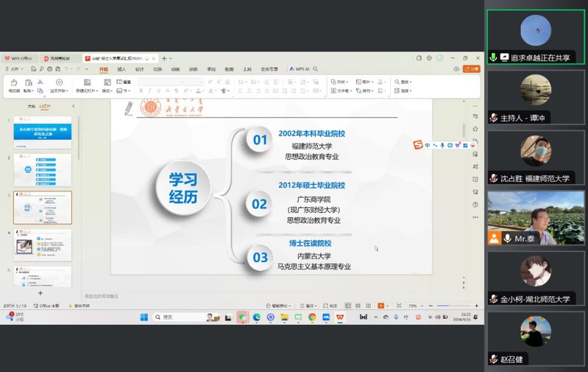Select slide 4 thumbnail in the panel
The height and width of the screenshot is (372, 588).
coord(43,245)
